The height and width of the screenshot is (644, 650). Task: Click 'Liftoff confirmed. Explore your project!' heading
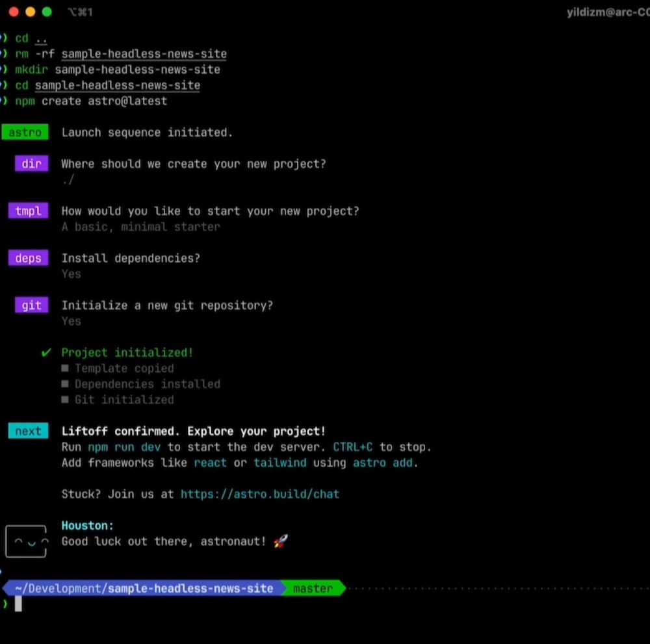(194, 431)
